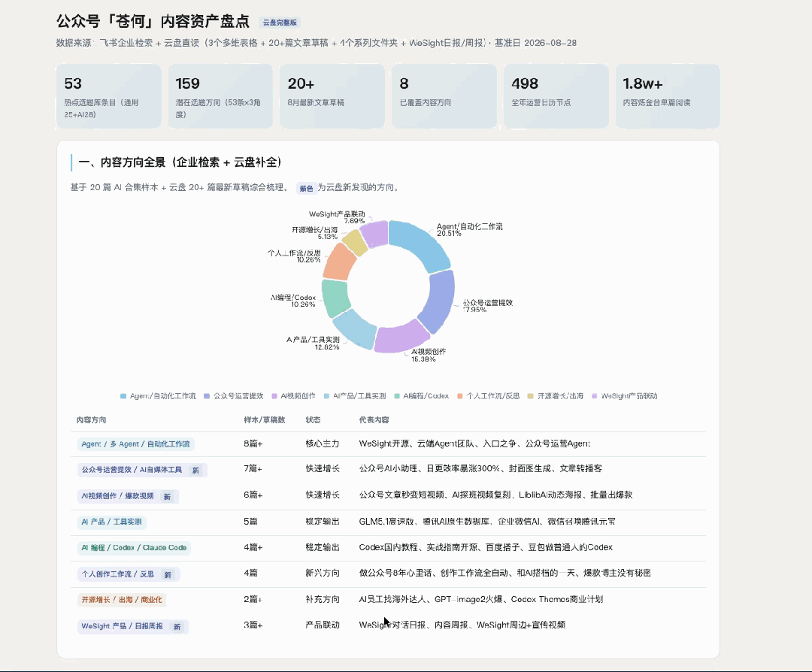Click the WeSight对话日报 content cell
This screenshot has width=812, height=672.
(x=462, y=625)
